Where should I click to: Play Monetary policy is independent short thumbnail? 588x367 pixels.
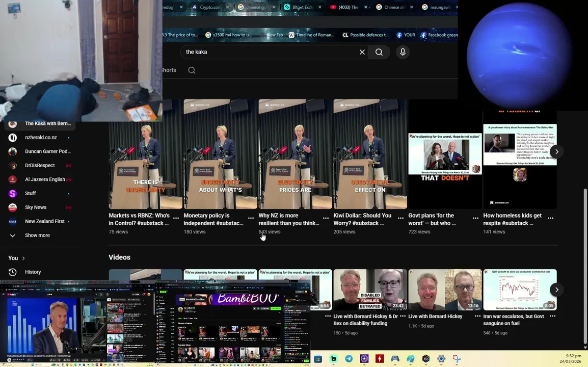pyautogui.click(x=221, y=154)
